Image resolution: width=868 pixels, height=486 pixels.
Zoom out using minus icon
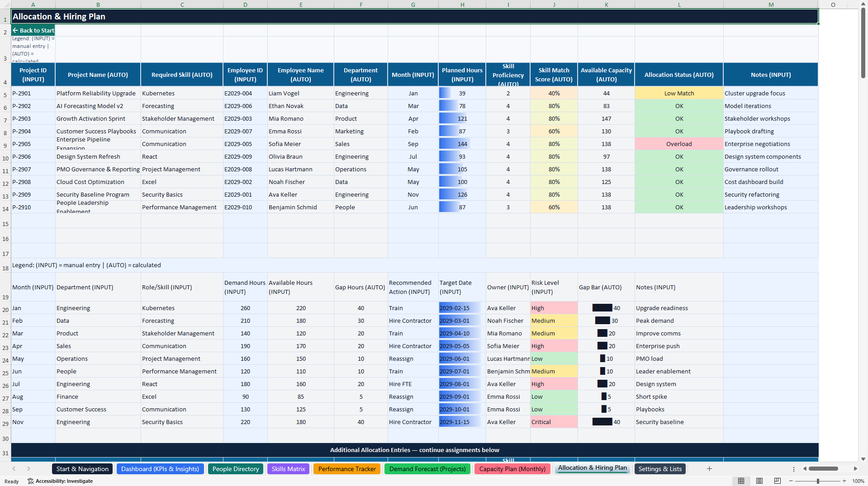tap(791, 481)
